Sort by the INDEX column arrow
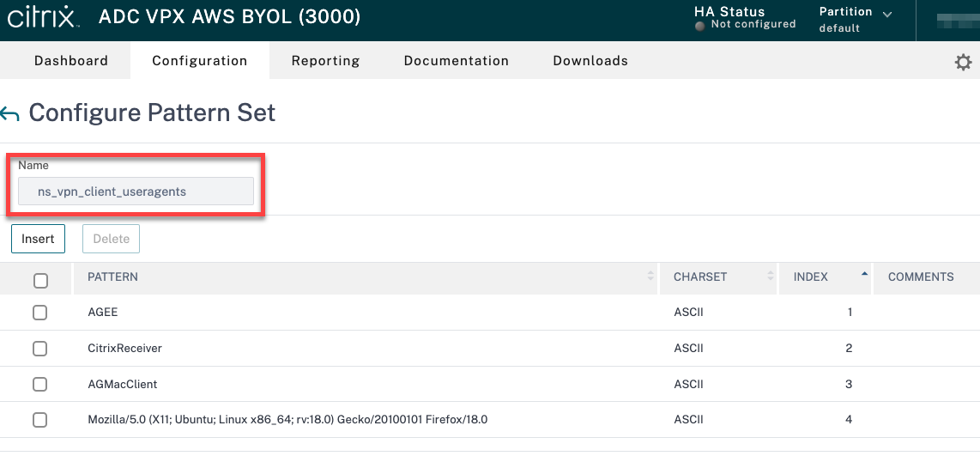This screenshot has width=980, height=456. point(864,273)
